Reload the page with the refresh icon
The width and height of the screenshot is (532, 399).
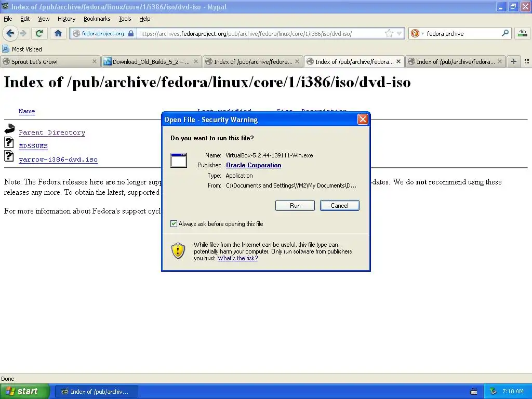point(39,33)
